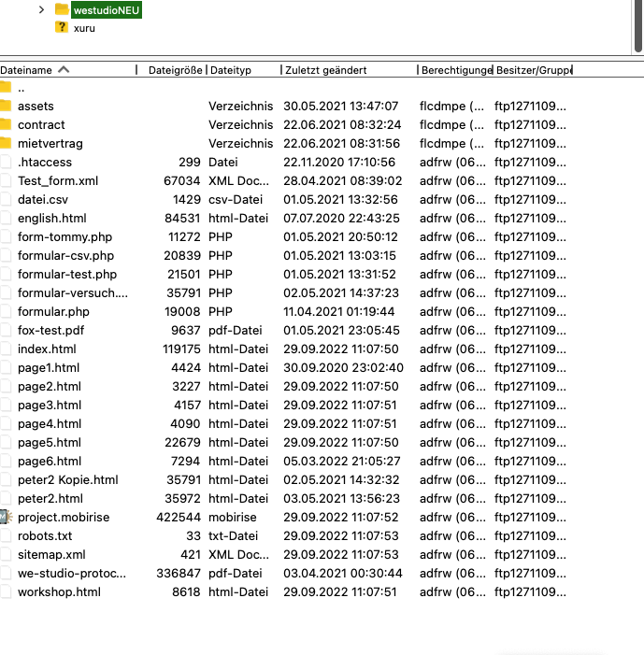The height and width of the screenshot is (655, 644).
Task: Select the sitemap.xml file entry
Action: (x=51, y=554)
